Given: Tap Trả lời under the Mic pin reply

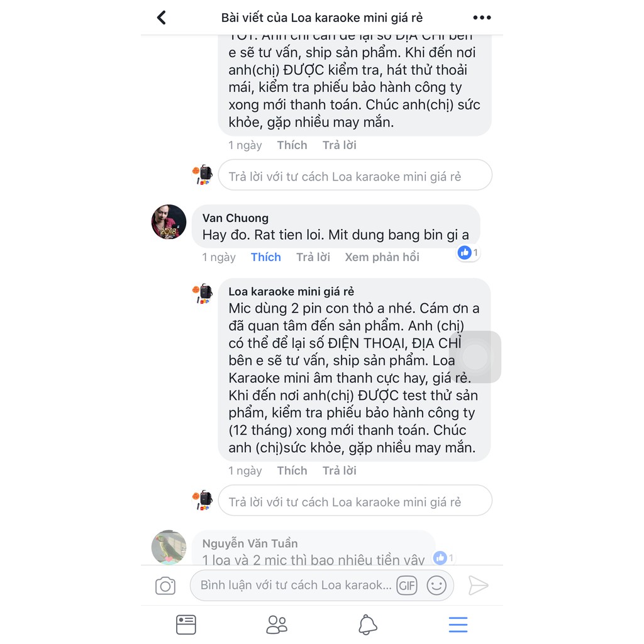Looking at the screenshot, I should 339,470.
